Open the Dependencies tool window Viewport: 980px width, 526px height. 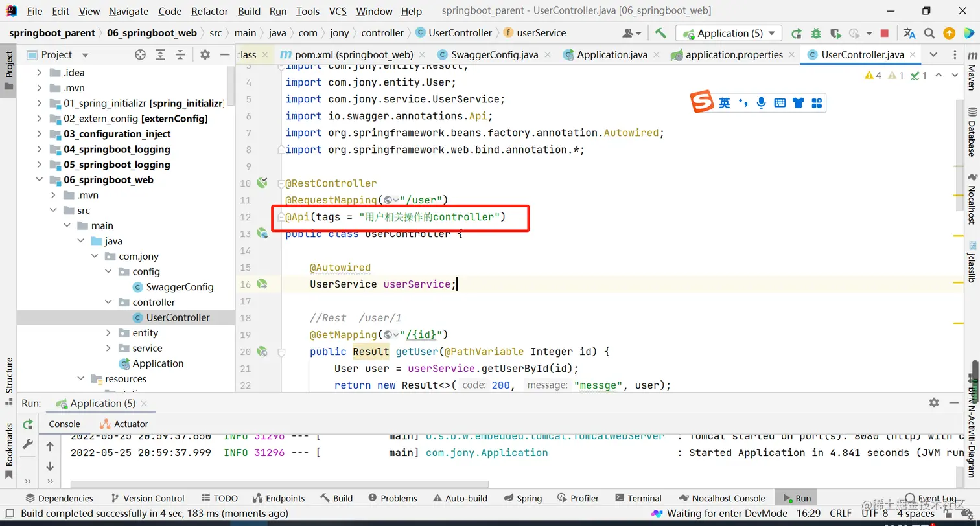click(x=59, y=498)
